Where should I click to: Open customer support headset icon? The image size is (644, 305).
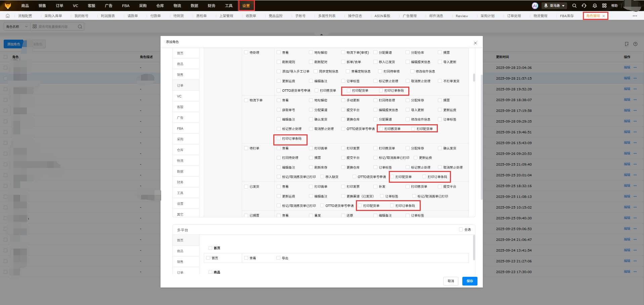584,6
